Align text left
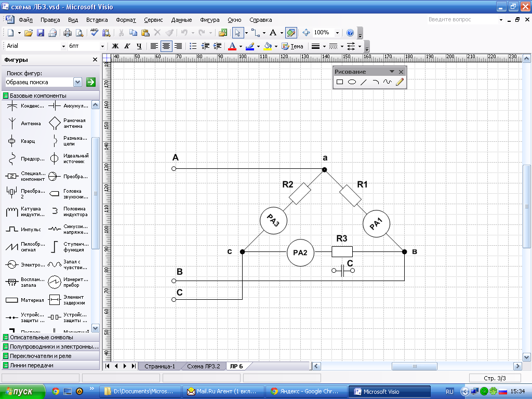 [154, 46]
